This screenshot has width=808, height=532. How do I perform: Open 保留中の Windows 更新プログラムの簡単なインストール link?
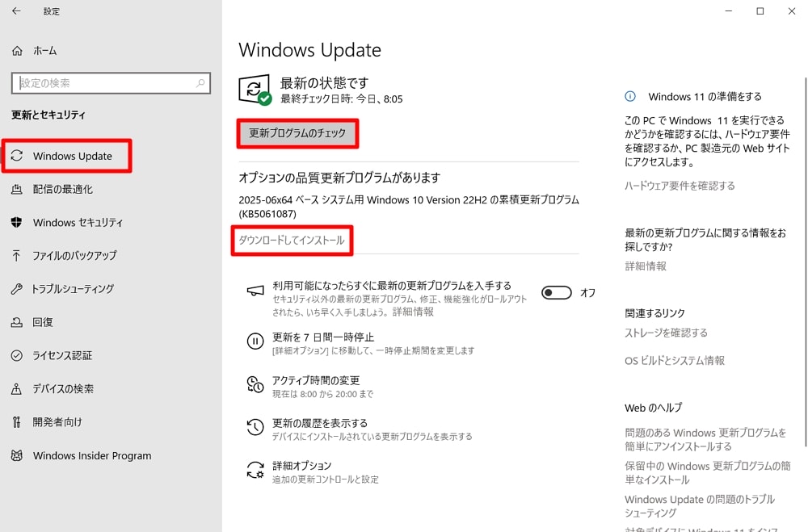[708, 473]
